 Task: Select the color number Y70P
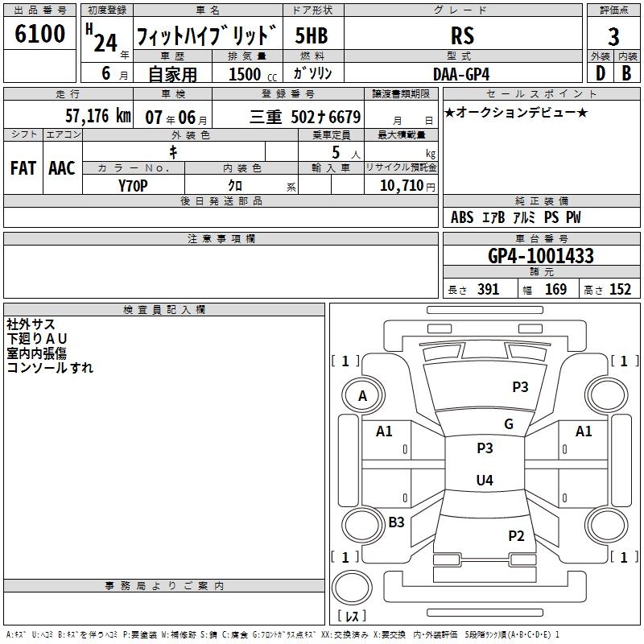(x=133, y=186)
